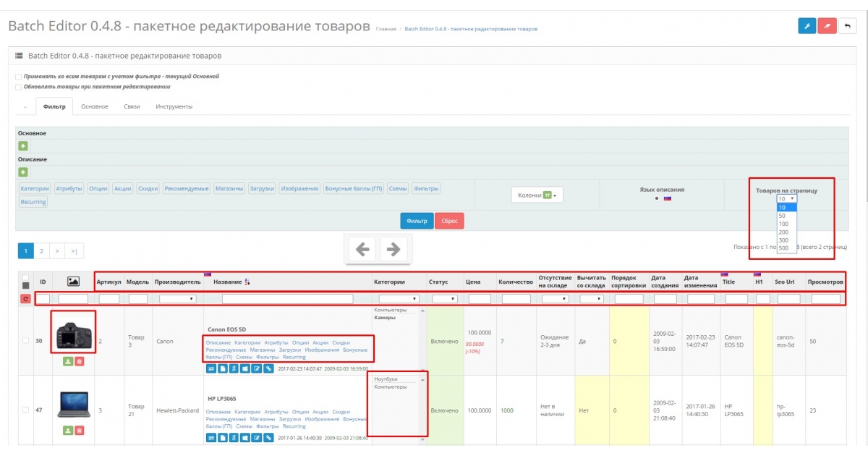Click the blue Фильтр button
Image resolution: width=868 pixels, height=456 pixels.
(x=416, y=220)
